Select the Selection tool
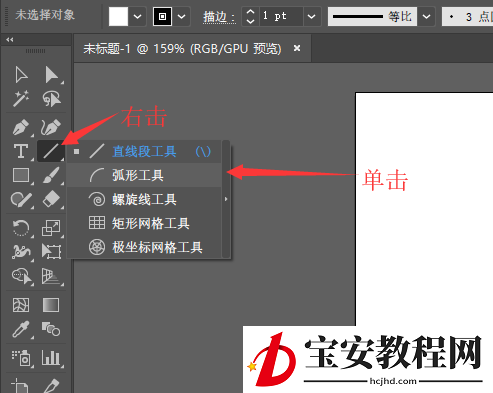The image size is (493, 393). tap(21, 74)
